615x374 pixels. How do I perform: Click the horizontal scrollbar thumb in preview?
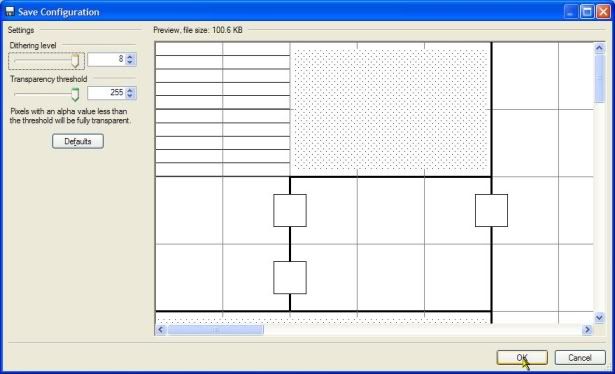(215, 330)
